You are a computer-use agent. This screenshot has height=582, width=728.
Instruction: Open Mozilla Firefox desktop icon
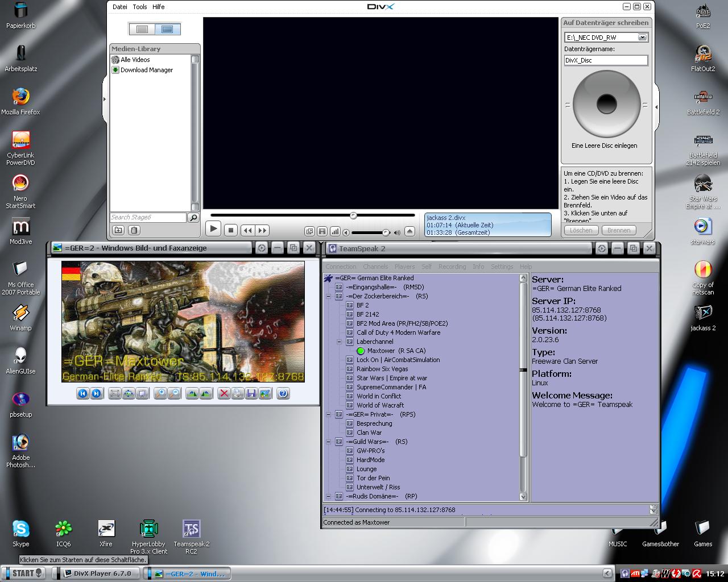20,101
